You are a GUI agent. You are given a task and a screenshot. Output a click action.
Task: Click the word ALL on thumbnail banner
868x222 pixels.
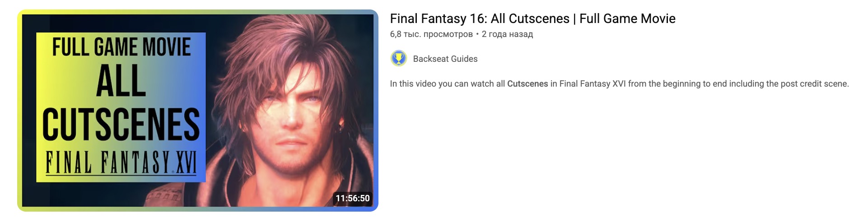pyautogui.click(x=121, y=81)
